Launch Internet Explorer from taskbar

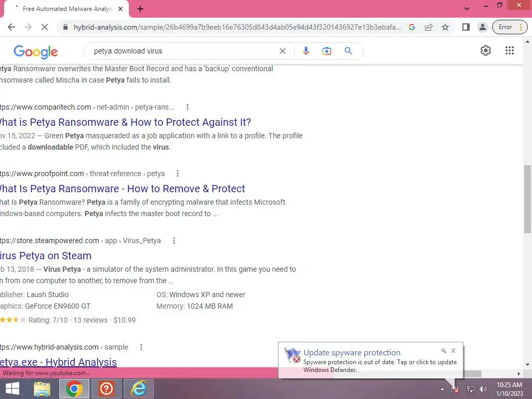pyautogui.click(x=138, y=389)
